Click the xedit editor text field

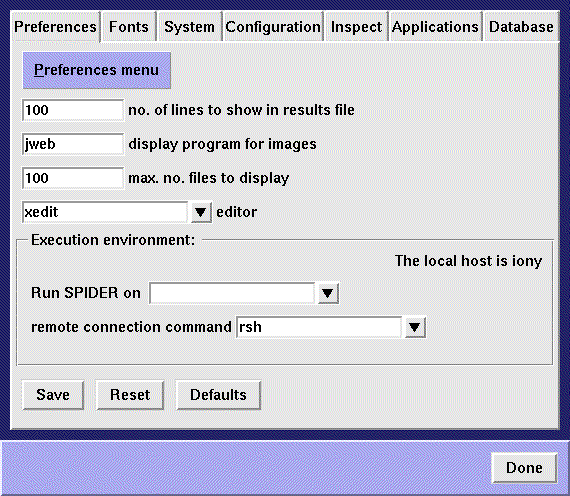(x=105, y=212)
